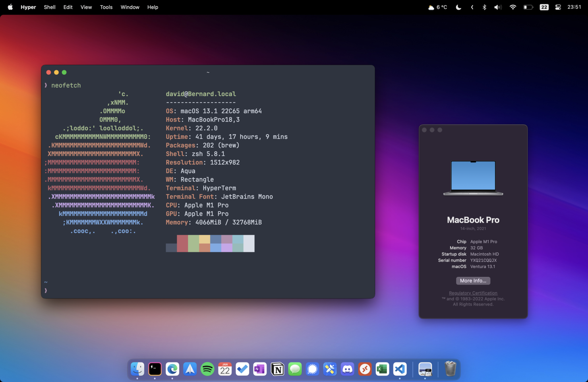Launch Visual Studio Code from the Dock
The width and height of the screenshot is (588, 382).
pos(399,369)
